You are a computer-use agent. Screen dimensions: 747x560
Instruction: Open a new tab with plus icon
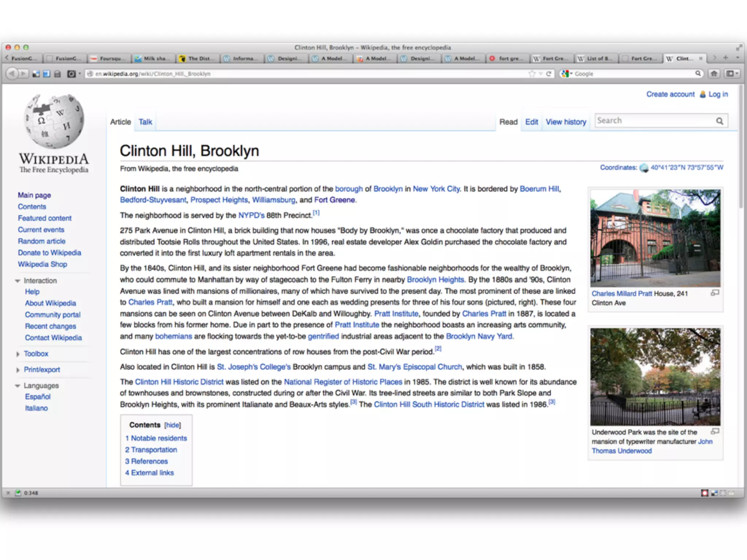pyautogui.click(x=725, y=58)
